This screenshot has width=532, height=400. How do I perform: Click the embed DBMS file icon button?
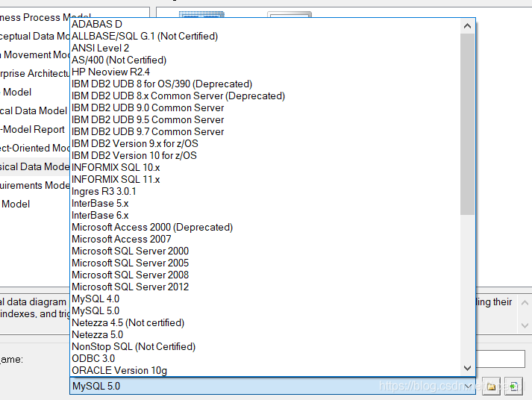pyautogui.click(x=513, y=387)
